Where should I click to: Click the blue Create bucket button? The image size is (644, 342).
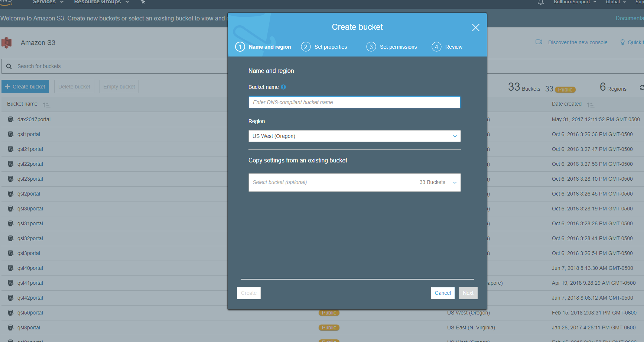(25, 87)
